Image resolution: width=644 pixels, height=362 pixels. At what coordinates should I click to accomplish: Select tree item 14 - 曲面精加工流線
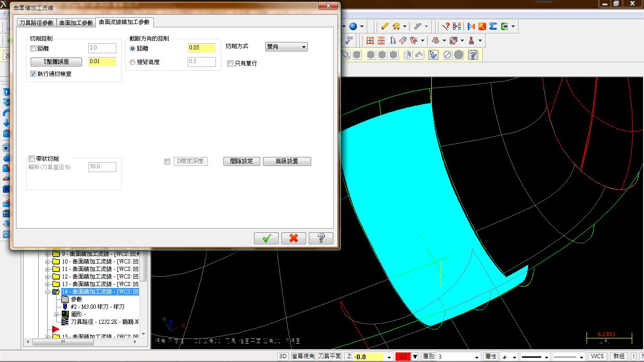100,292
